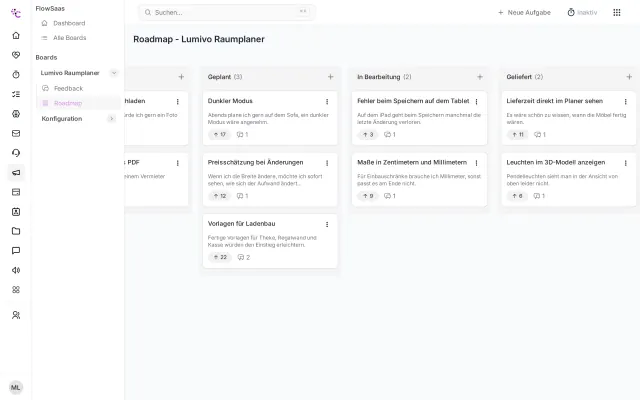Expand the Konfiguration section chevron
Screen dimensions: 640x400
tap(111, 119)
